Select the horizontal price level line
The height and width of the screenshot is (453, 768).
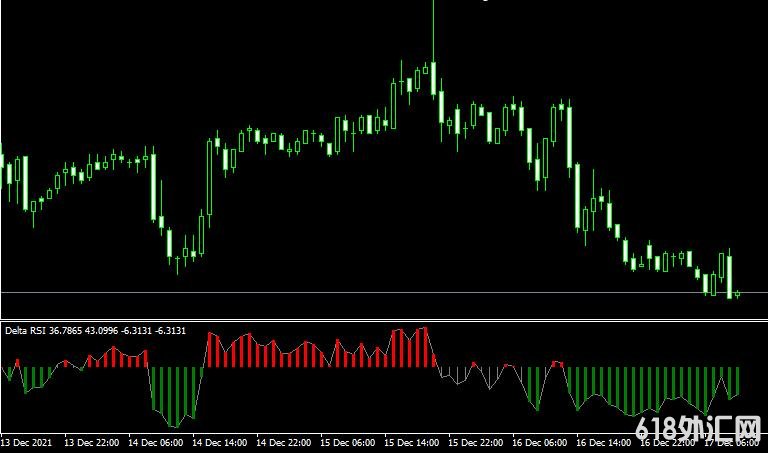pyautogui.click(x=384, y=292)
